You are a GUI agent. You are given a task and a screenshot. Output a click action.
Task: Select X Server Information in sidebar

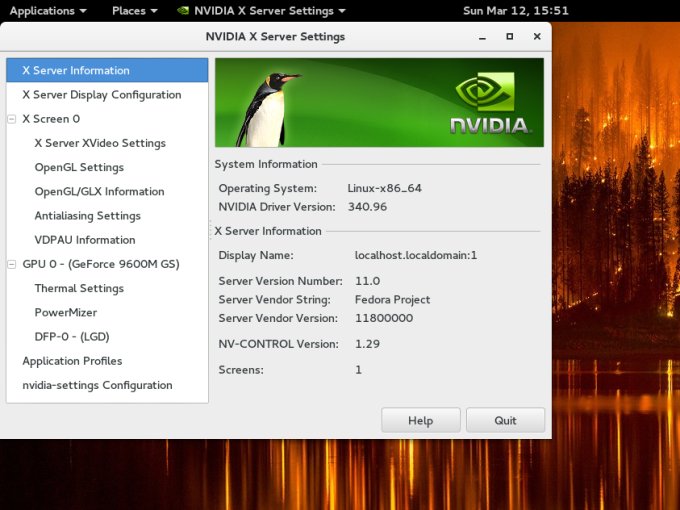click(x=76, y=71)
